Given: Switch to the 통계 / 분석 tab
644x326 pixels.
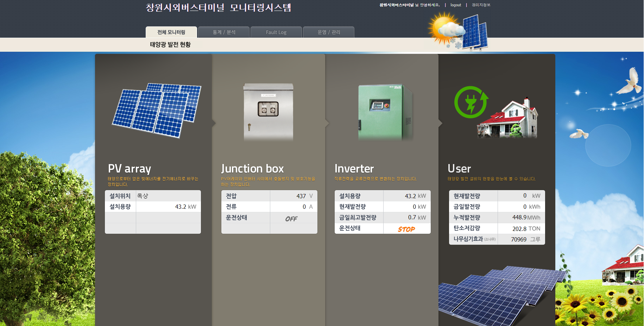Looking at the screenshot, I should [x=224, y=32].
